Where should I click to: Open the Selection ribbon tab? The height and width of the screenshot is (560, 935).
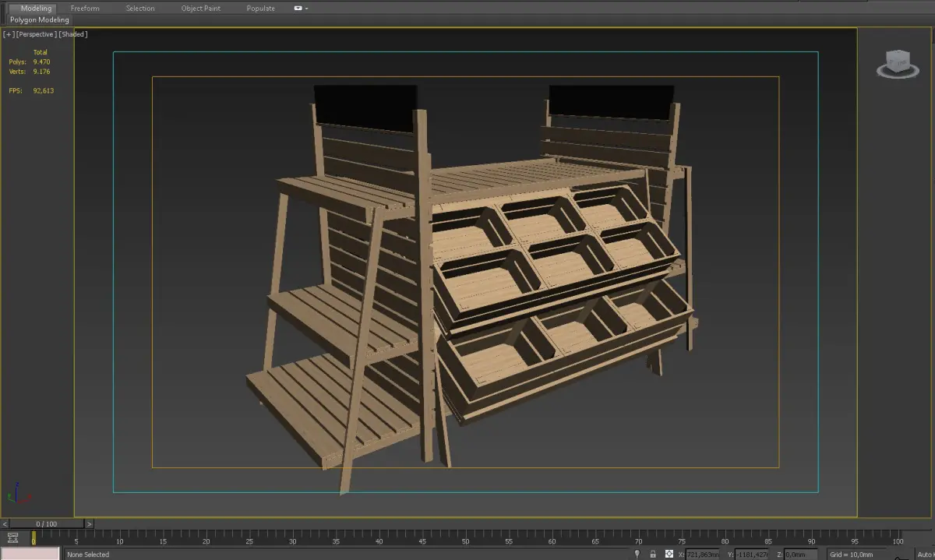(x=140, y=8)
